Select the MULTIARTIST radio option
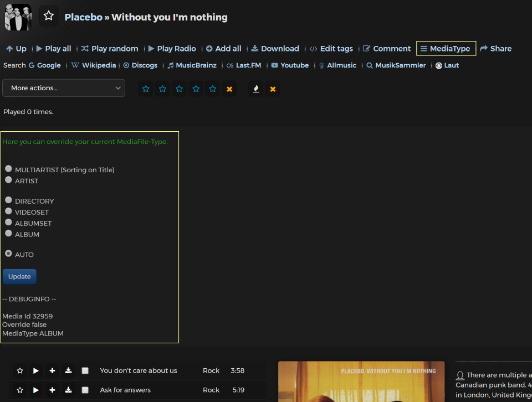The width and height of the screenshot is (532, 402). (x=8, y=169)
